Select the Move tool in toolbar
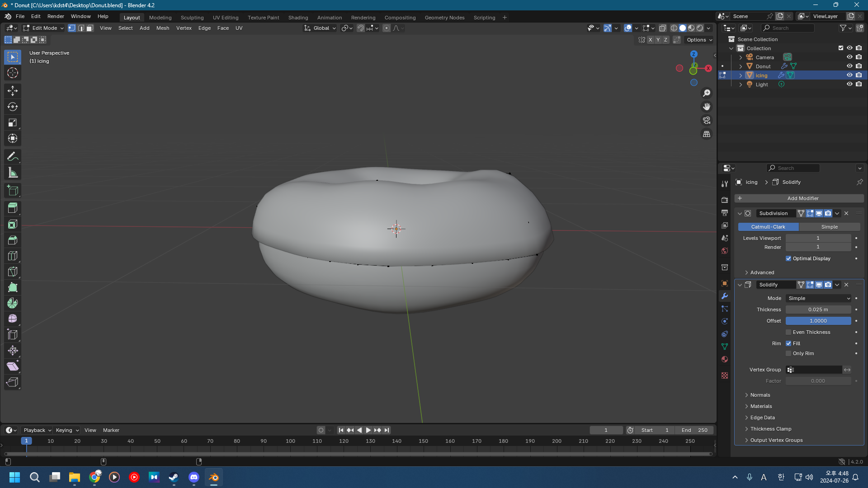 [x=13, y=91]
